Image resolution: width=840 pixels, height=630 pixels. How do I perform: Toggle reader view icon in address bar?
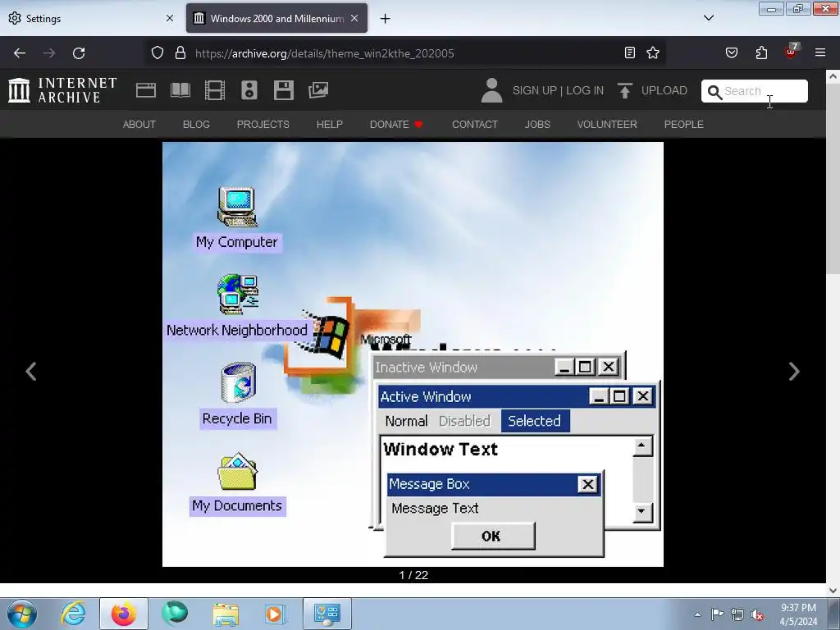(630, 52)
